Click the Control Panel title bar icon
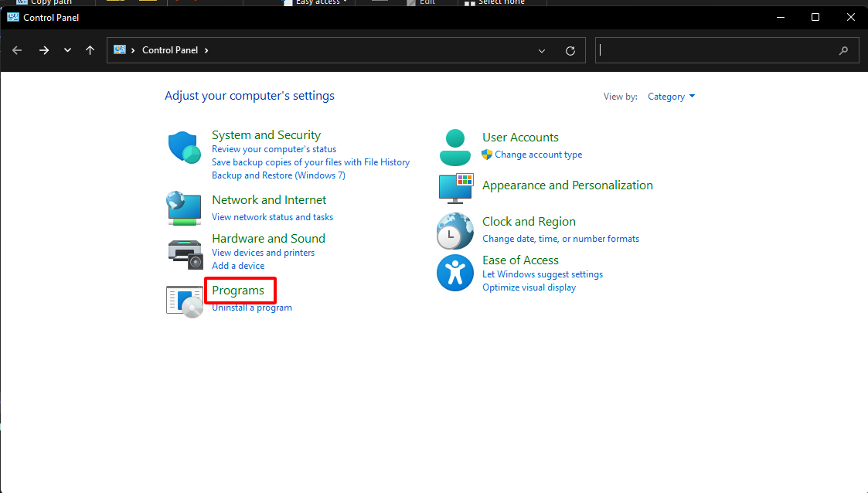The image size is (868, 493). pyautogui.click(x=13, y=17)
